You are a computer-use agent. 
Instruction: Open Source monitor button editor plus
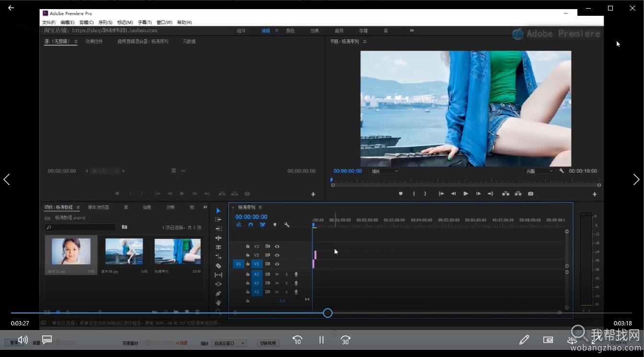tap(313, 194)
